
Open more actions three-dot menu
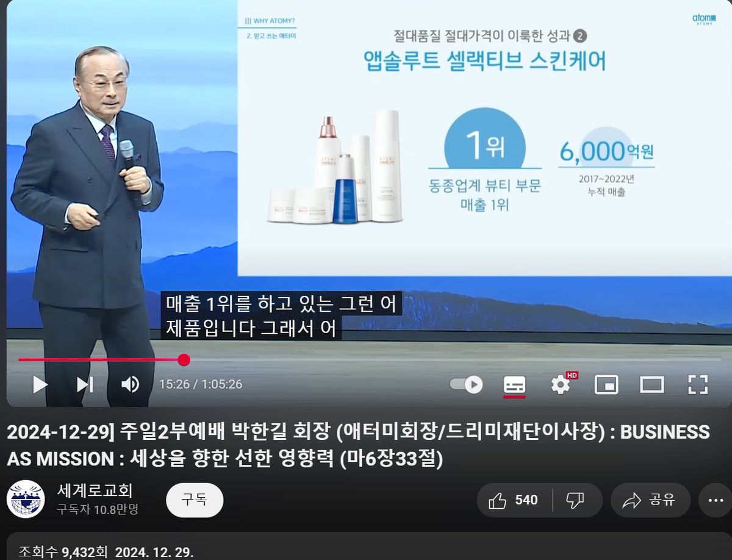pyautogui.click(x=715, y=500)
